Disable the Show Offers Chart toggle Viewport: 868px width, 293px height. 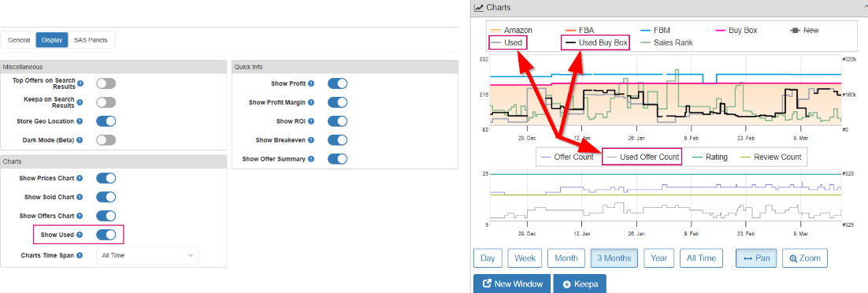(x=106, y=216)
